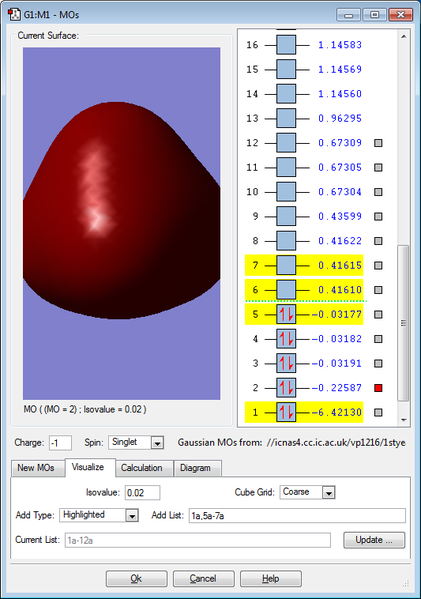Select energy value 1.14583
421x599 pixels.
(340, 45)
